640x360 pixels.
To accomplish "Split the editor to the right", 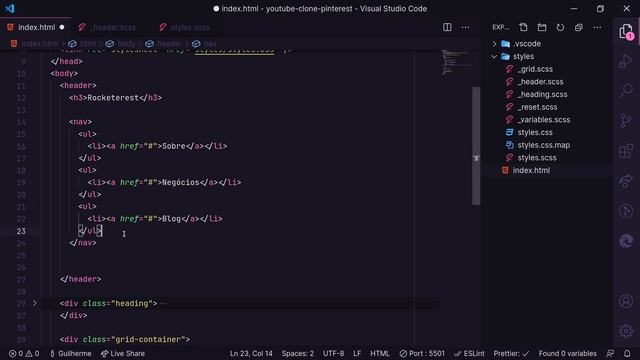I will click(x=447, y=27).
